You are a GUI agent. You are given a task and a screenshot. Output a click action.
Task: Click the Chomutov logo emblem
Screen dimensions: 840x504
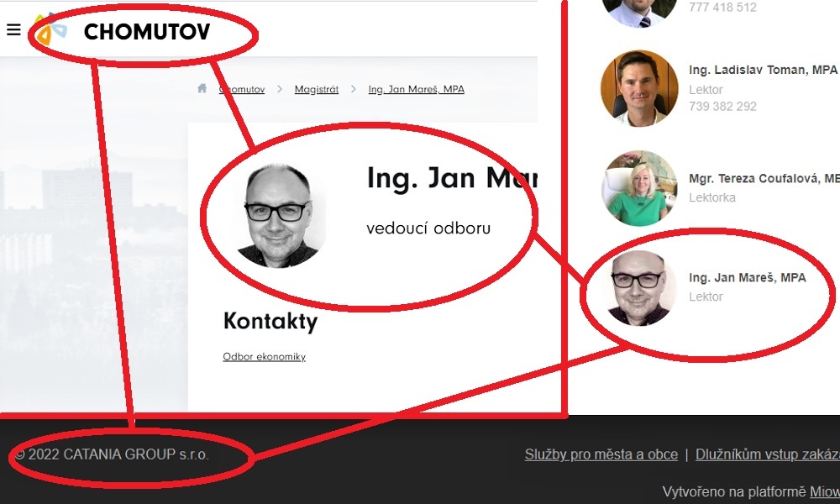pyautogui.click(x=50, y=29)
